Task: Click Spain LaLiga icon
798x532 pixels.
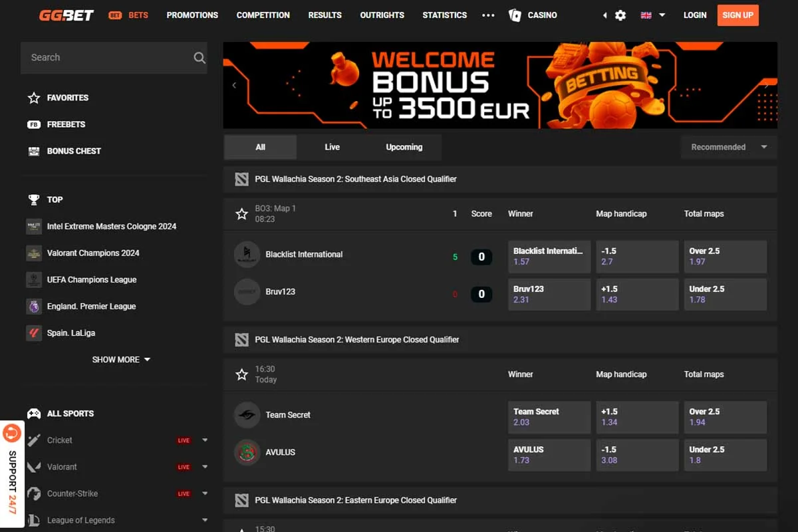Action: click(x=34, y=332)
